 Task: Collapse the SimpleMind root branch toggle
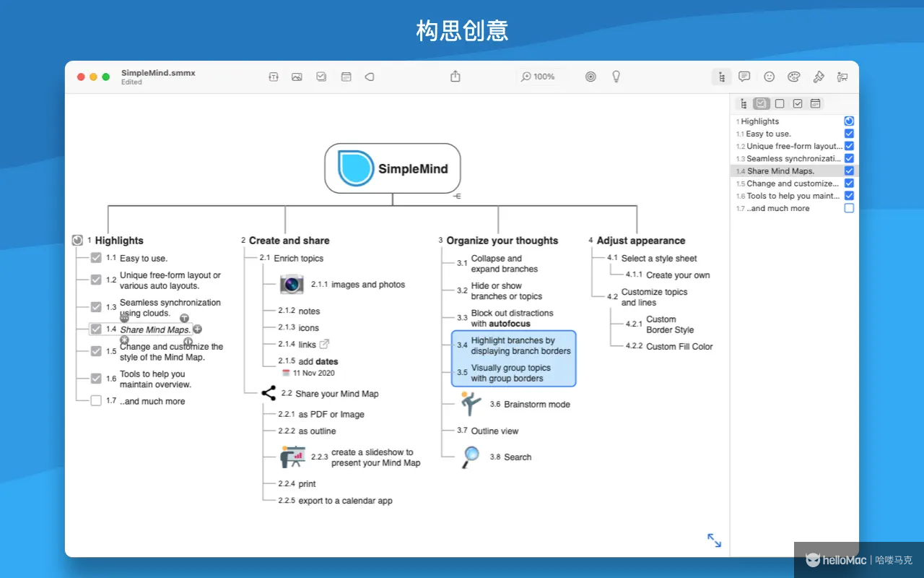tap(457, 197)
